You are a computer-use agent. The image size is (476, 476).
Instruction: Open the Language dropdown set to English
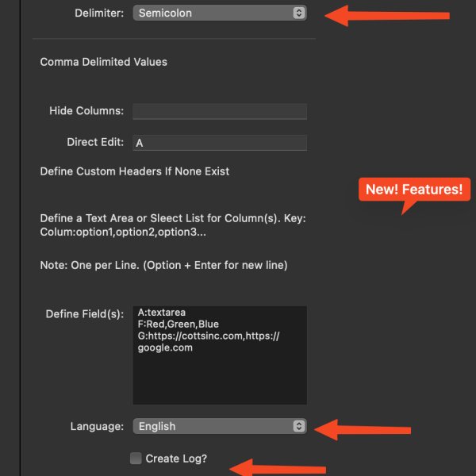[x=214, y=426]
